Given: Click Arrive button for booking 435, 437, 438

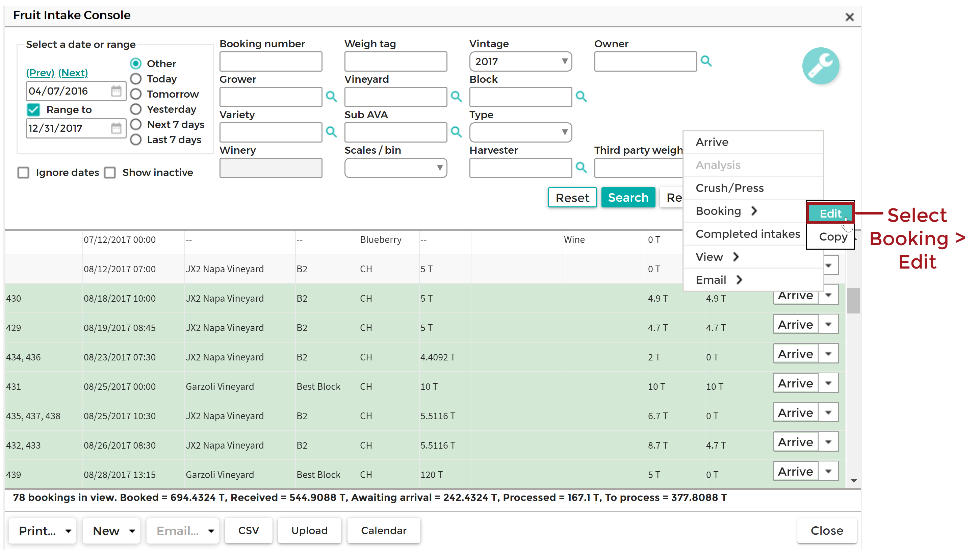Looking at the screenshot, I should (796, 412).
